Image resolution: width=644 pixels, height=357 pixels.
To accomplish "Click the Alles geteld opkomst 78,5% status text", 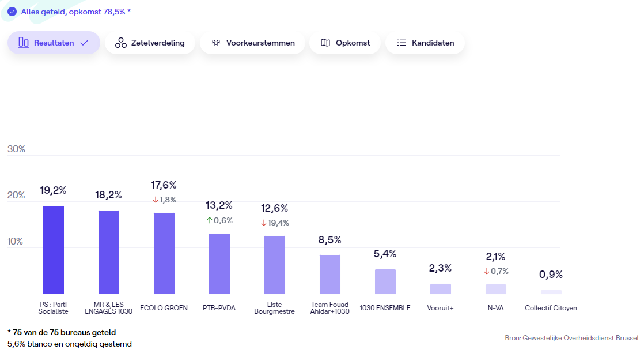I will coord(76,12).
